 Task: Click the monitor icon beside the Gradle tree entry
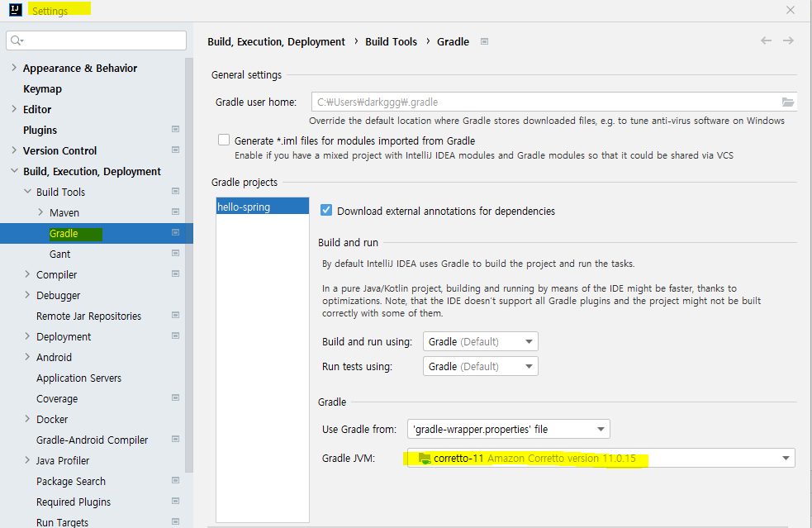click(x=175, y=233)
